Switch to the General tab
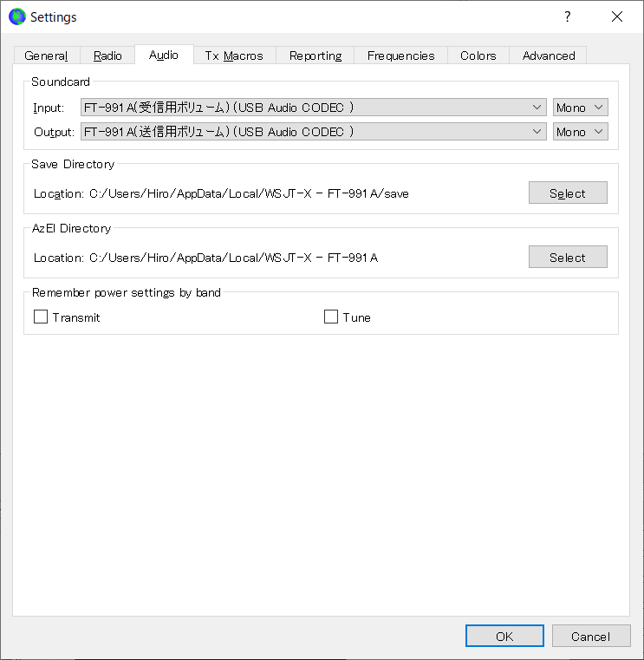 (x=46, y=56)
